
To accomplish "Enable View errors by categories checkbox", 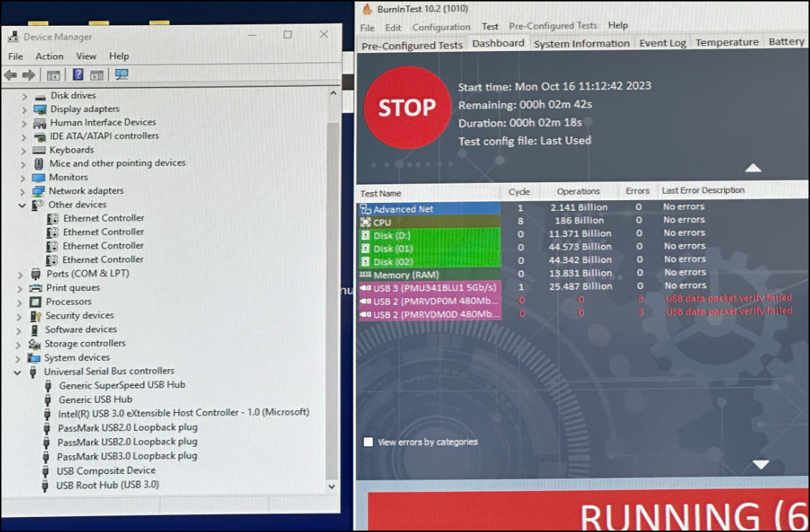I will (368, 442).
